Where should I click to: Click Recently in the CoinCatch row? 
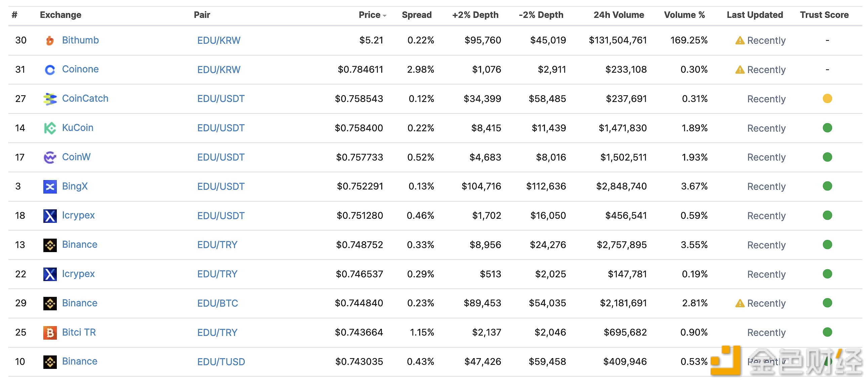tap(766, 99)
